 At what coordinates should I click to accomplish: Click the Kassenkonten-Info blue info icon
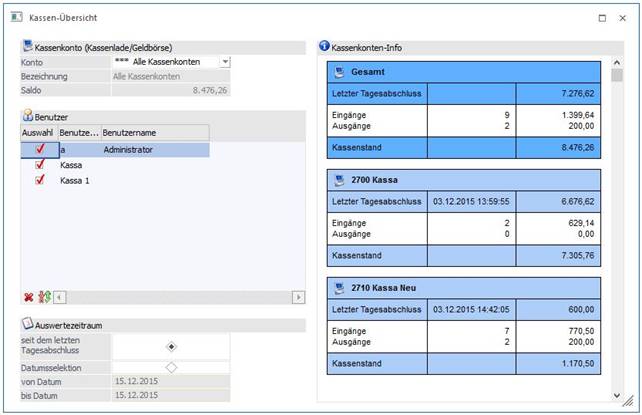pyautogui.click(x=324, y=47)
